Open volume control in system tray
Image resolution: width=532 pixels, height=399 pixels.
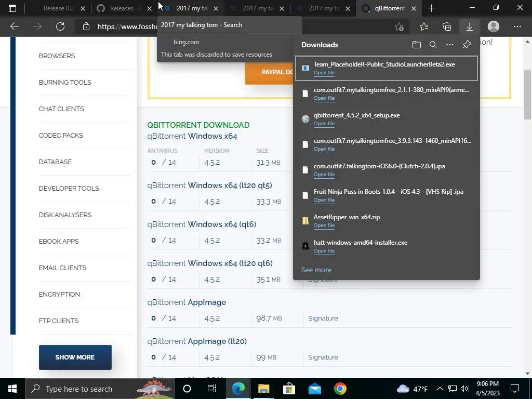click(465, 389)
